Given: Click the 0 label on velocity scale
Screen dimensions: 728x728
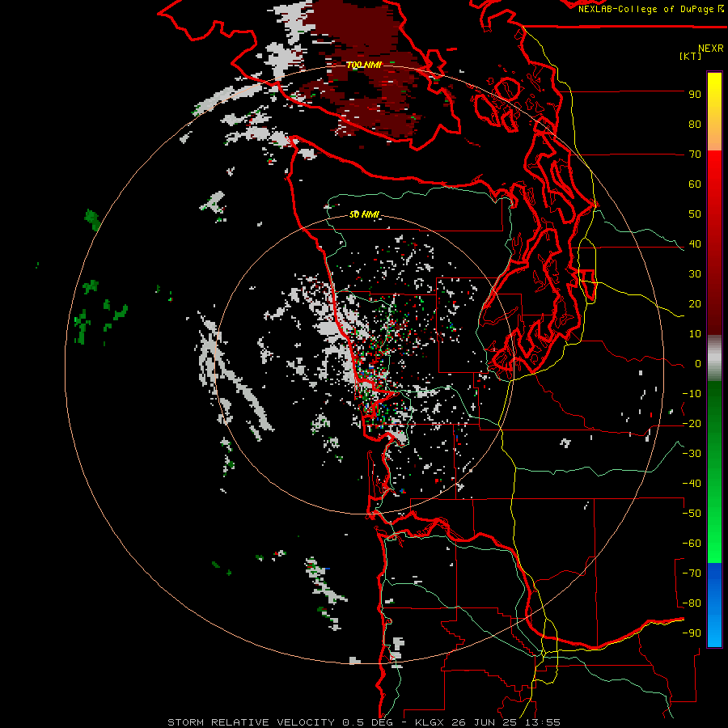Looking at the screenshot, I should coord(698,364).
